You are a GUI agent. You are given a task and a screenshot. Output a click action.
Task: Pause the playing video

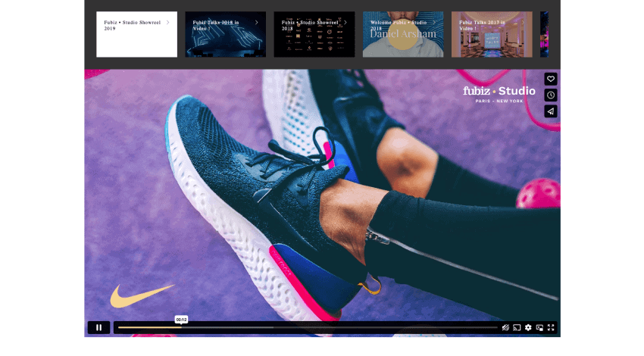pyautogui.click(x=98, y=327)
